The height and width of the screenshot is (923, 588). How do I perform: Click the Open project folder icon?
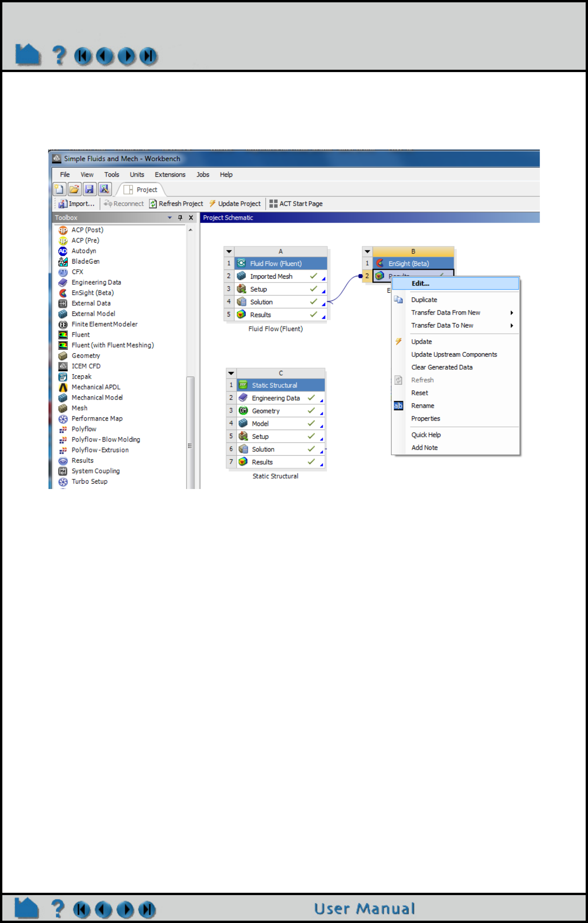74,189
